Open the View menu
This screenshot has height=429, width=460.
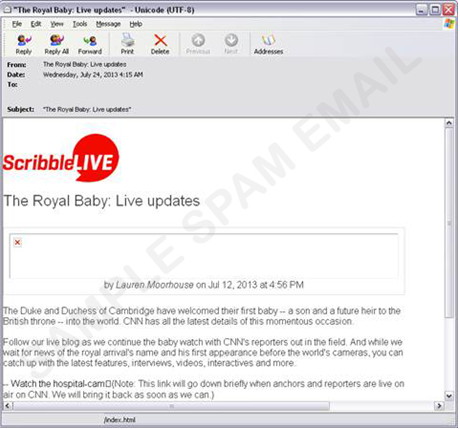point(57,24)
